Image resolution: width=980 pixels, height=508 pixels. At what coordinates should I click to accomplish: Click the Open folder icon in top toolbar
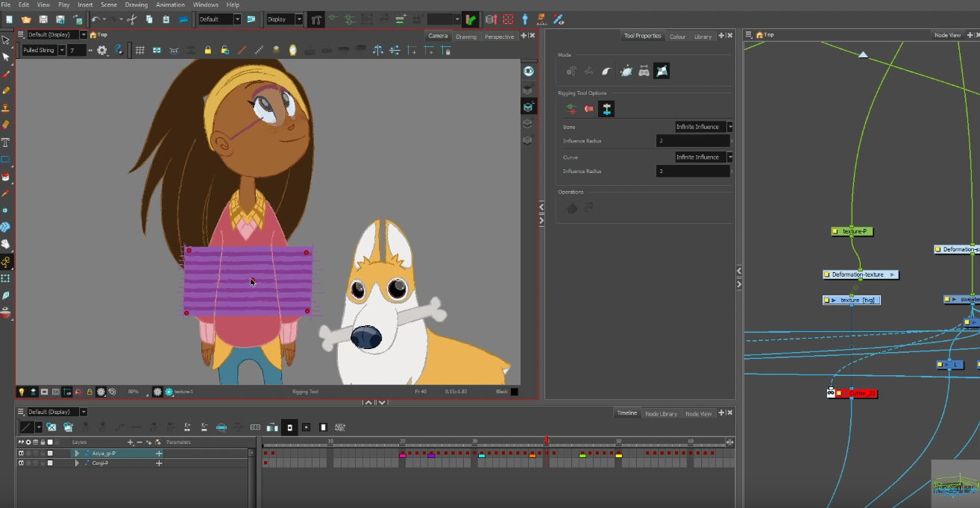[26, 19]
